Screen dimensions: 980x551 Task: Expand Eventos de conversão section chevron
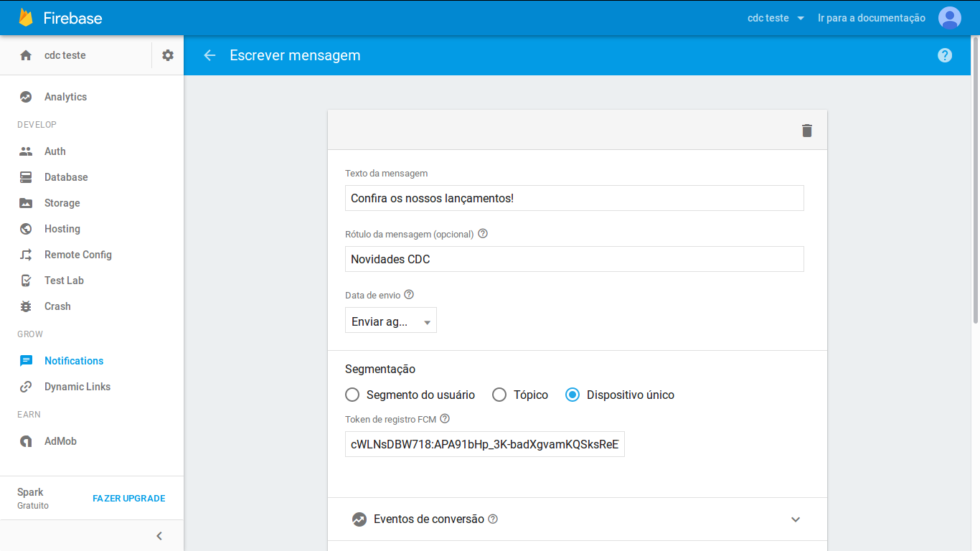coord(796,519)
